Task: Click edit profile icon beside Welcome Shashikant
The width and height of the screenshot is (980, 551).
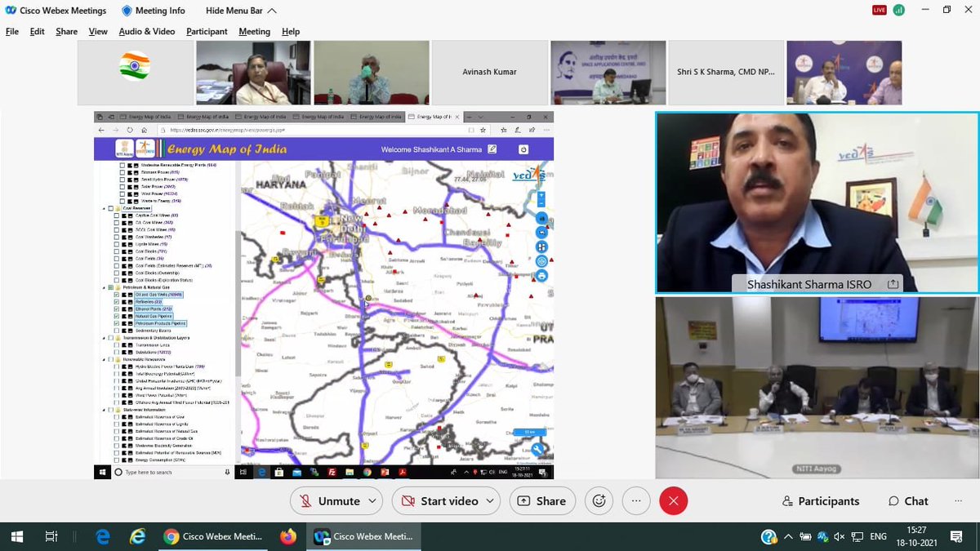Action: tap(492, 149)
